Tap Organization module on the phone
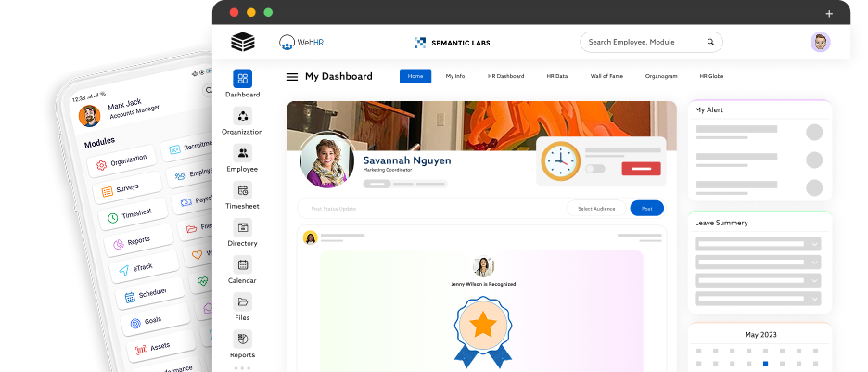This screenshot has height=372, width=868. [x=123, y=162]
